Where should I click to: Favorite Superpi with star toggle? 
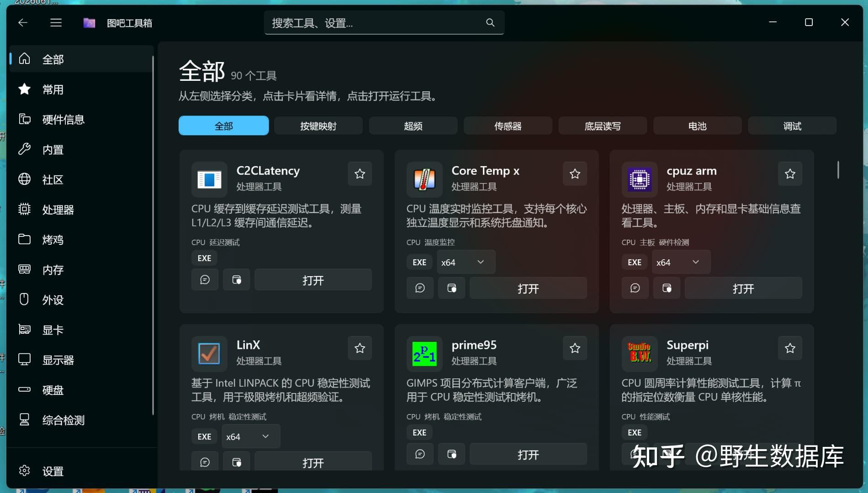point(790,348)
